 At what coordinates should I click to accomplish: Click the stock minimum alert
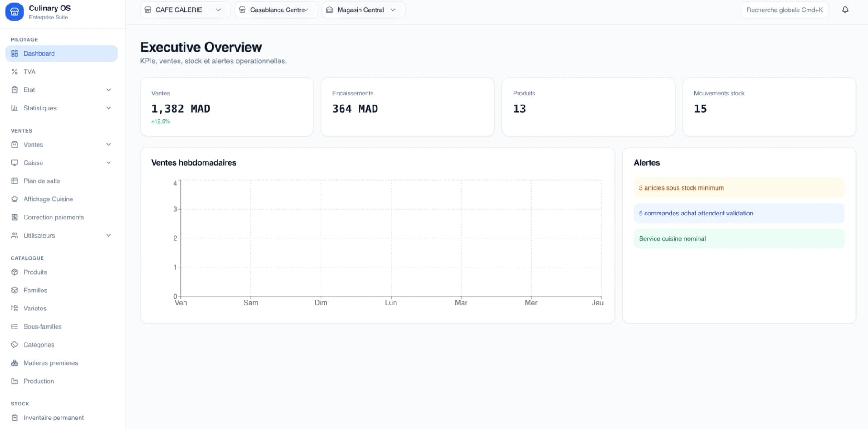739,188
